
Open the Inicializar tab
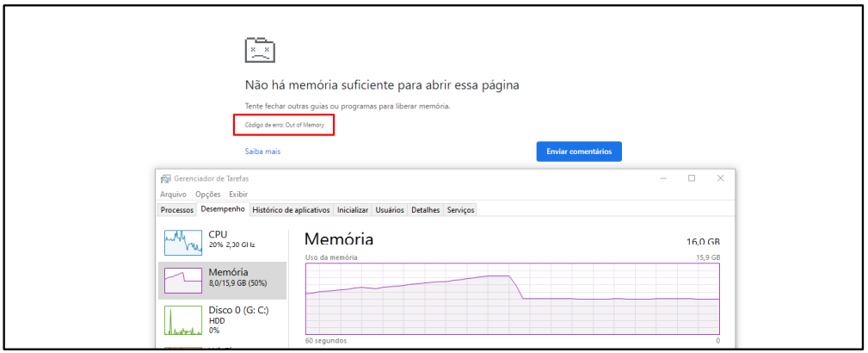pos(353,210)
